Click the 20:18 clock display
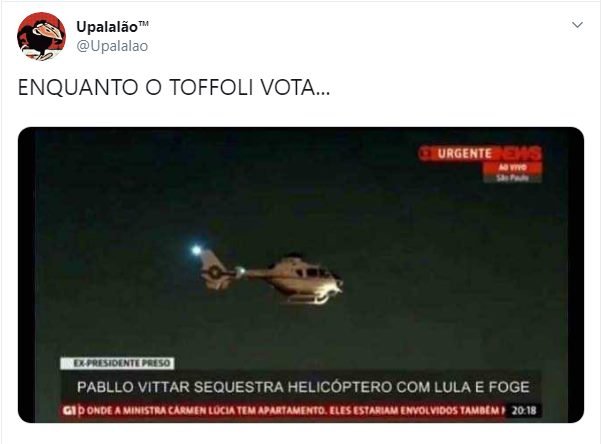The image size is (603, 444). click(524, 411)
